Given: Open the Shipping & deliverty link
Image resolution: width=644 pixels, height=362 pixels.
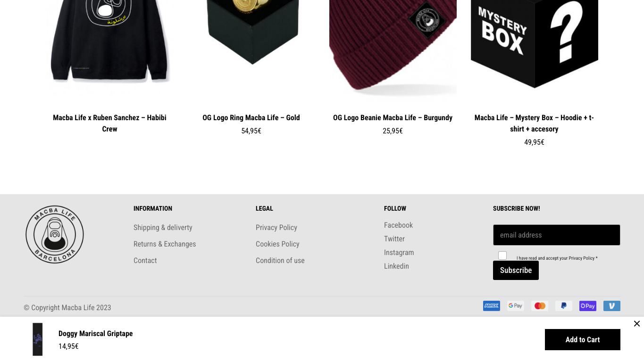Looking at the screenshot, I should tap(163, 227).
